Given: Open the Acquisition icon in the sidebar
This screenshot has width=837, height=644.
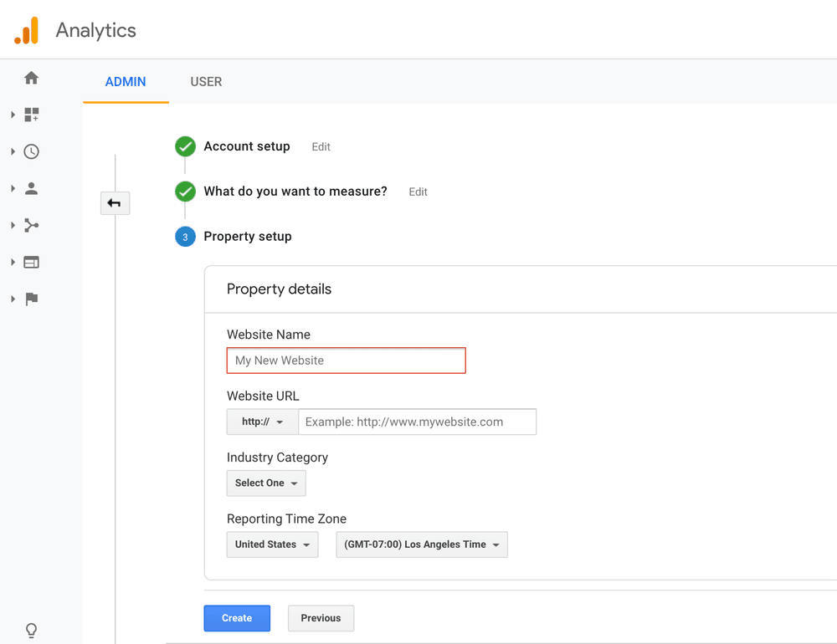Looking at the screenshot, I should (31, 225).
